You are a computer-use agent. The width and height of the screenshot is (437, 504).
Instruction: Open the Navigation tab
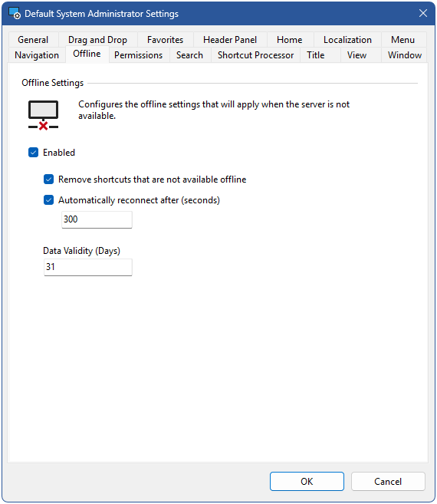[x=37, y=55]
